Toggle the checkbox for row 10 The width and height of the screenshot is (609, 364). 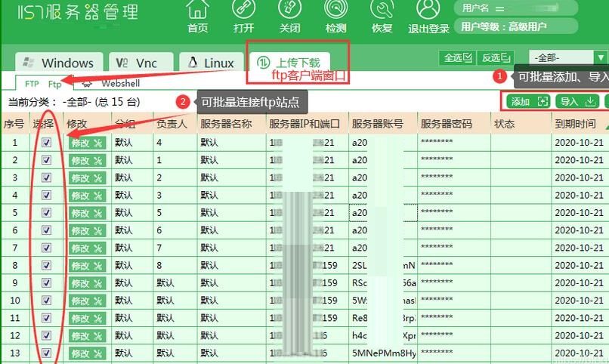click(46, 301)
